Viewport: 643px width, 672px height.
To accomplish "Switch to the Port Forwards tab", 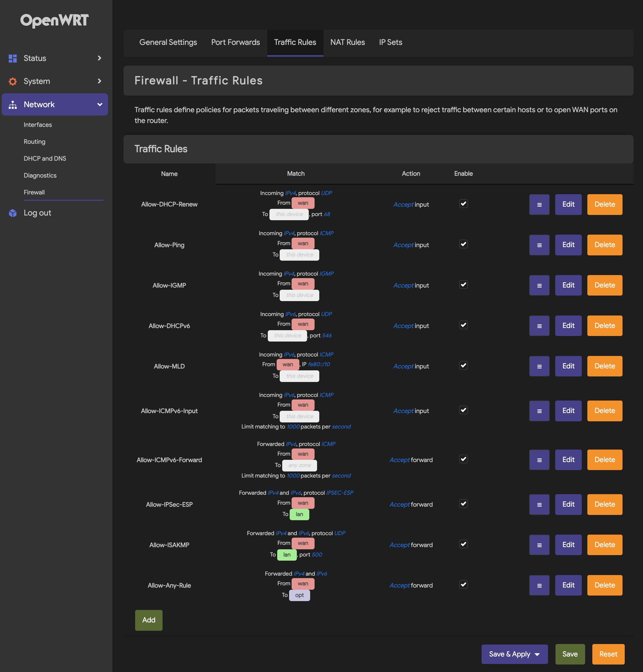I will pyautogui.click(x=235, y=42).
